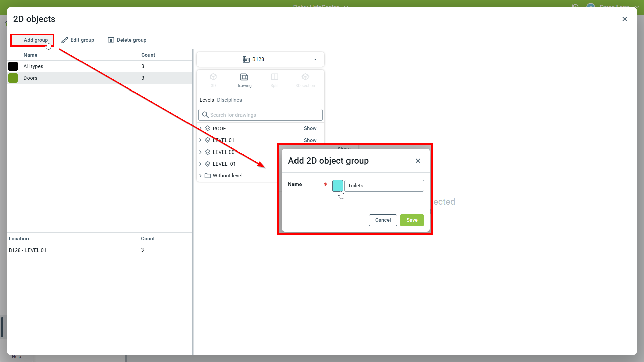Click the Split view icon
This screenshot has width=644, height=362.
click(x=274, y=77)
